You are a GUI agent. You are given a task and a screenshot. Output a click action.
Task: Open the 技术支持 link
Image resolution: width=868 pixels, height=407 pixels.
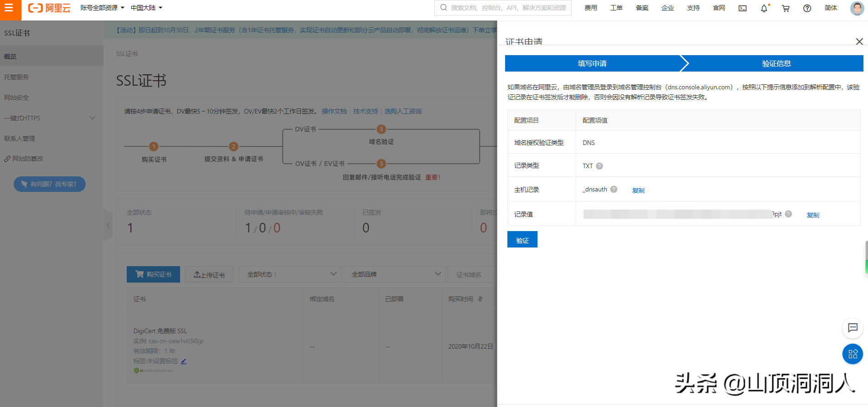[366, 111]
